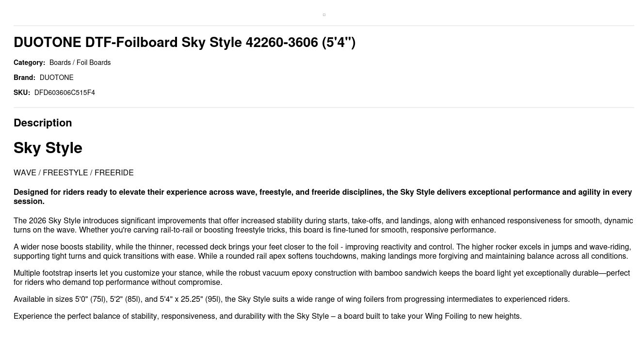Click the DUOTONE brand name
The height and width of the screenshot is (343, 644).
tap(57, 78)
